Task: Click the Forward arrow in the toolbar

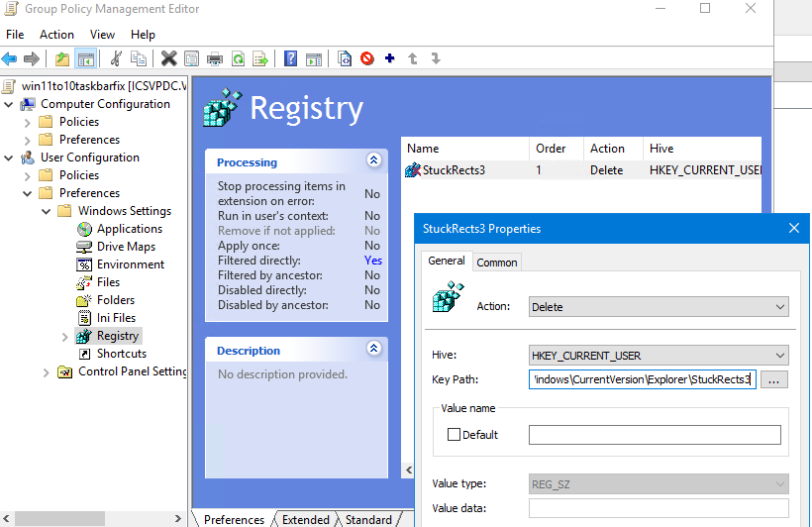Action: (32, 58)
